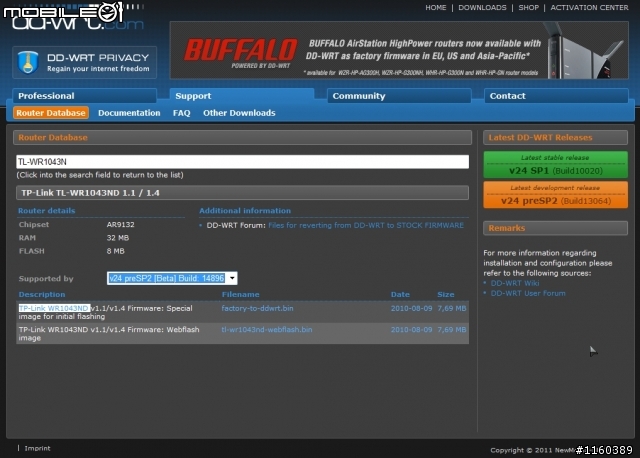Screen dimensions: 640x458
Task: Click the Chipset value AR9132
Action: point(120,225)
